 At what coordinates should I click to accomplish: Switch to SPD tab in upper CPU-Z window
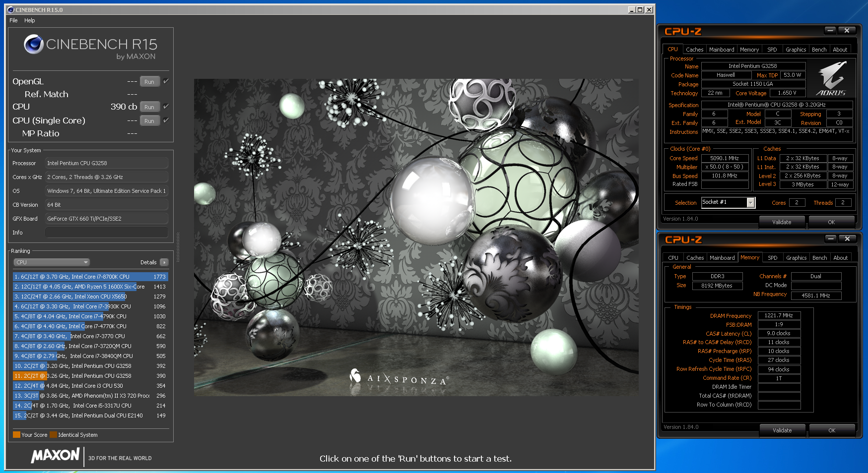click(772, 50)
